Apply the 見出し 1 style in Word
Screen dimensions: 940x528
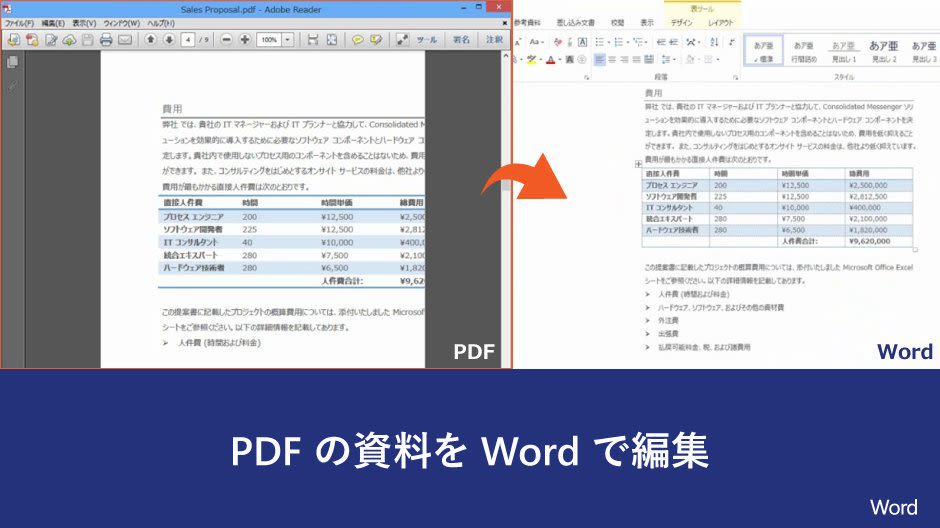coord(843,51)
